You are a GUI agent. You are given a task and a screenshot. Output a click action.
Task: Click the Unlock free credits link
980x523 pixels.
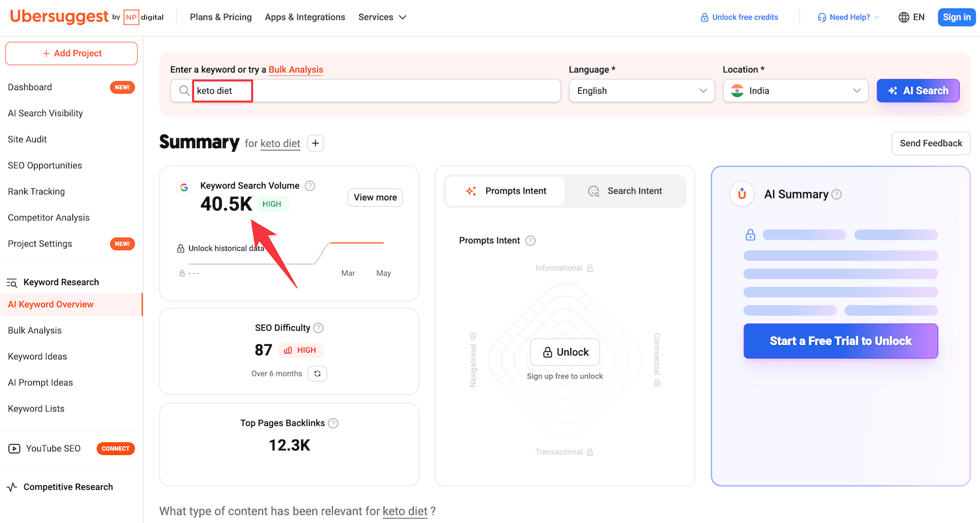pyautogui.click(x=745, y=18)
